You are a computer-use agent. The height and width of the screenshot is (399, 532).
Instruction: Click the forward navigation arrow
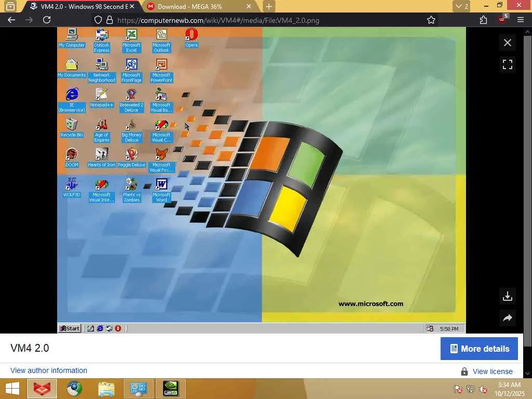pyautogui.click(x=29, y=20)
